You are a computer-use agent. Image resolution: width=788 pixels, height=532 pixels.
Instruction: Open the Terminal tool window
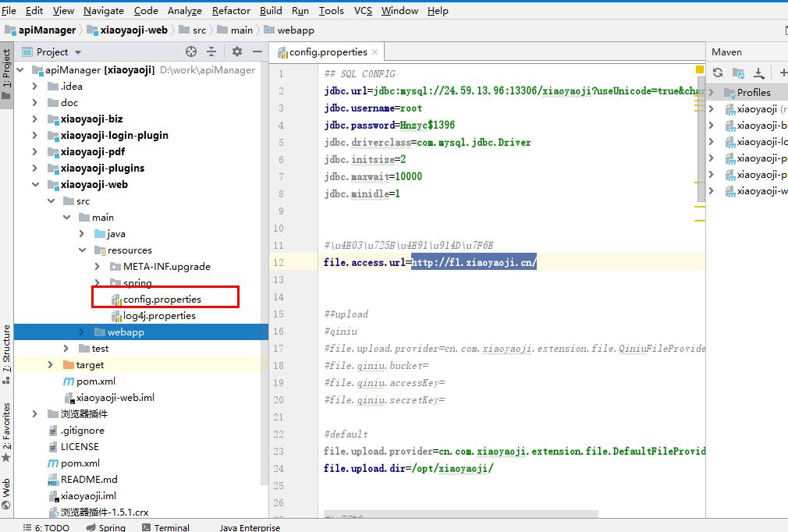point(166,527)
